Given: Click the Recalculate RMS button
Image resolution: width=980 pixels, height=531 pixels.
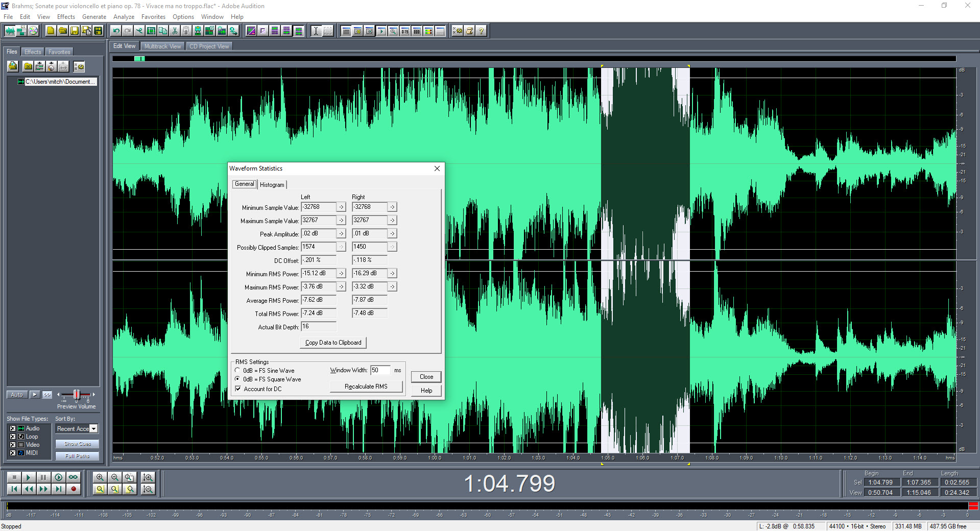Looking at the screenshot, I should click(x=366, y=387).
